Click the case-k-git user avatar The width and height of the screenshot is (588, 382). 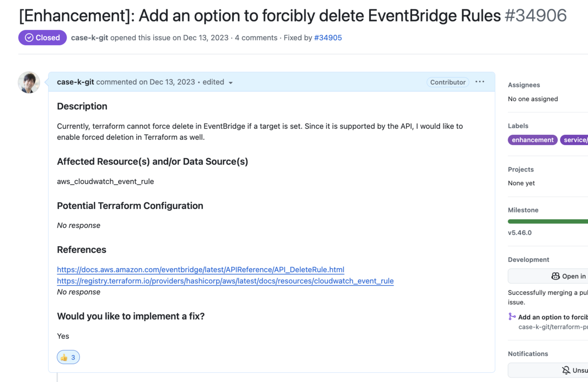(29, 82)
